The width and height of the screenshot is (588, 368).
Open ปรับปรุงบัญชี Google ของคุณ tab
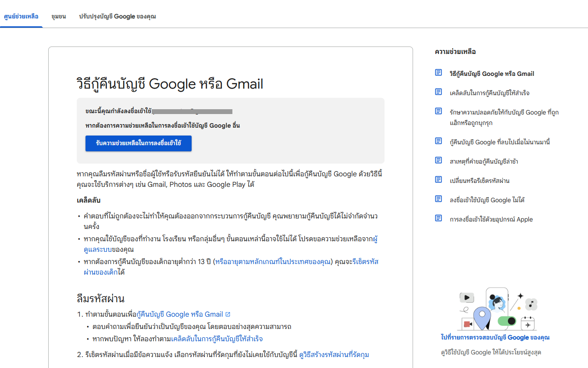[x=117, y=17]
